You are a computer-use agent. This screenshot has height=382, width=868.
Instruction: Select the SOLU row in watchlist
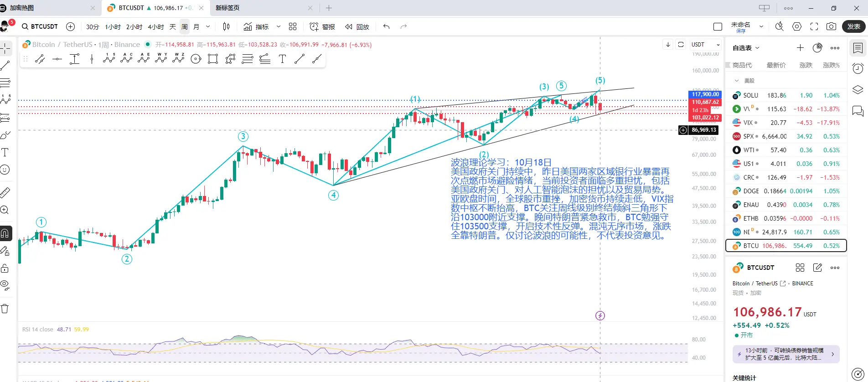coord(786,95)
